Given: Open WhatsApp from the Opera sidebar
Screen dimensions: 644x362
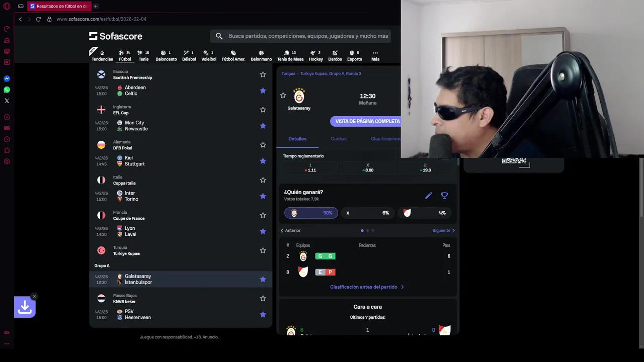Looking at the screenshot, I should [7, 89].
